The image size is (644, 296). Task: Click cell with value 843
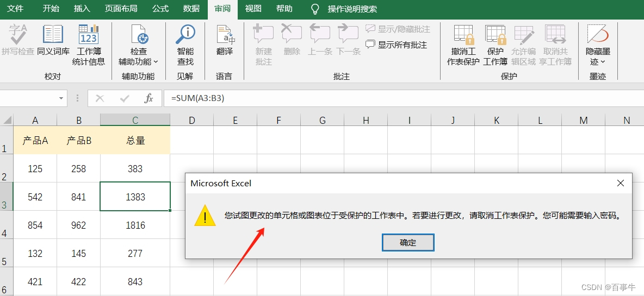tap(135, 282)
